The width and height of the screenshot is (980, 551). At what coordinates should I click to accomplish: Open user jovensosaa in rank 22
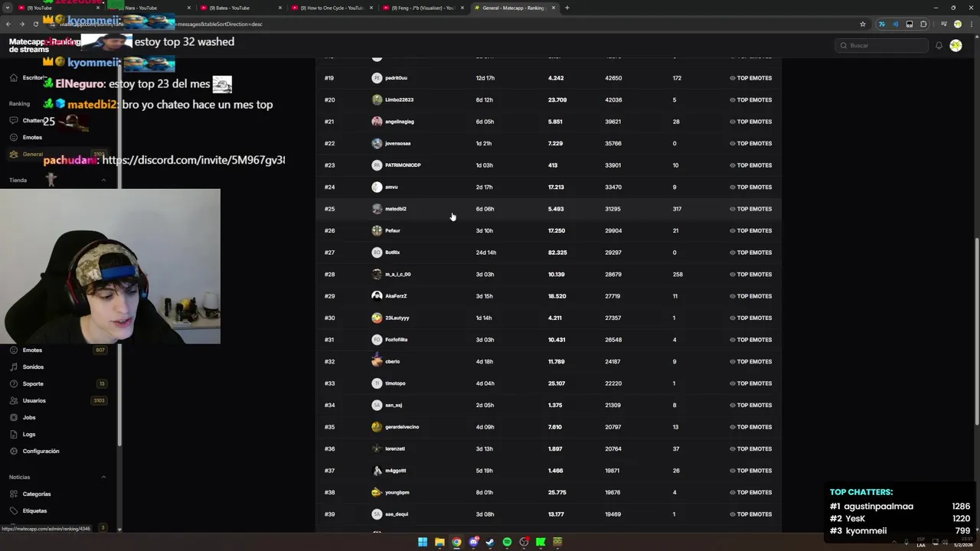[x=397, y=143]
